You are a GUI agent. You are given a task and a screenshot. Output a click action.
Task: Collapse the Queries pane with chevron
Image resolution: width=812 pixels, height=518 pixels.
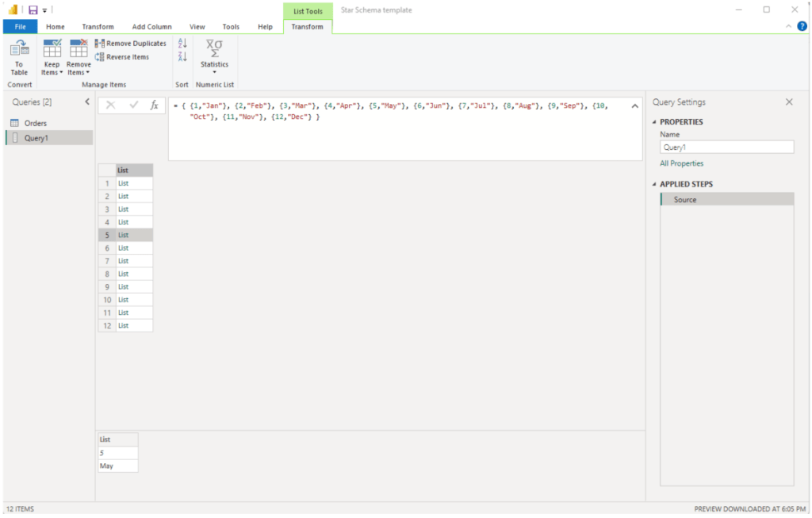(x=87, y=102)
